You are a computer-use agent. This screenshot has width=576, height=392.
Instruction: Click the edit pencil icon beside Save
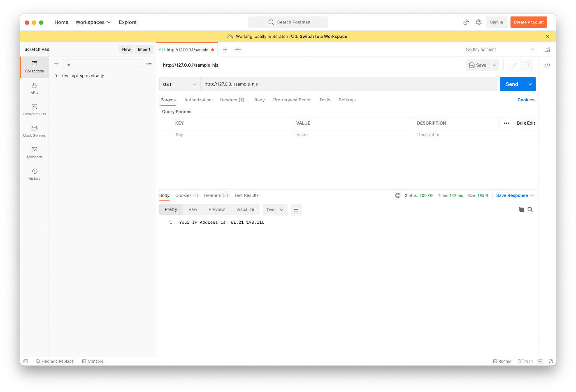[514, 65]
